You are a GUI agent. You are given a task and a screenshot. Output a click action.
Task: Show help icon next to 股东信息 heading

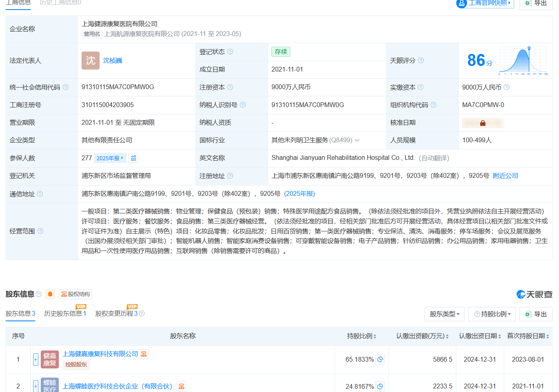[39, 294]
